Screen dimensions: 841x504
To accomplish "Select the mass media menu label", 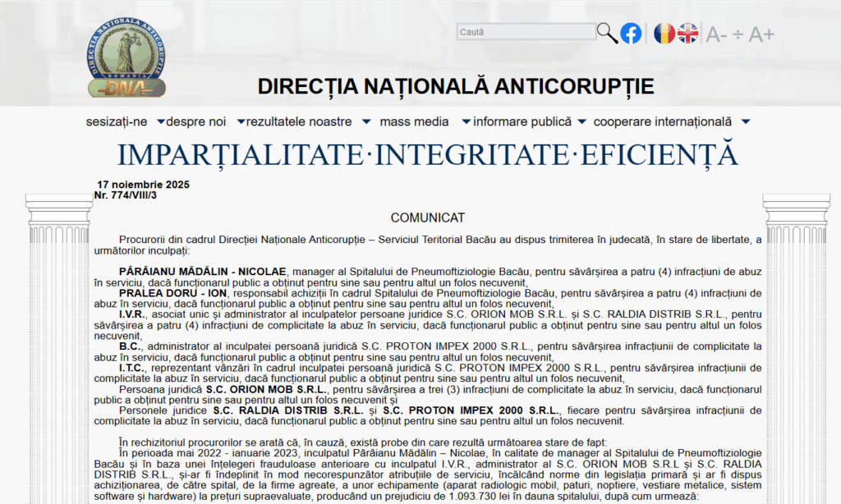I will pyautogui.click(x=414, y=121).
